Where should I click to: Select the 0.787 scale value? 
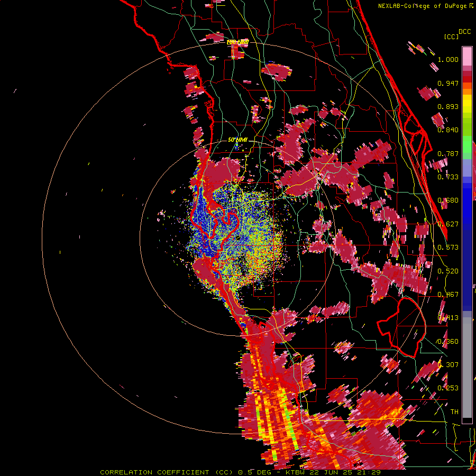pyautogui.click(x=448, y=153)
